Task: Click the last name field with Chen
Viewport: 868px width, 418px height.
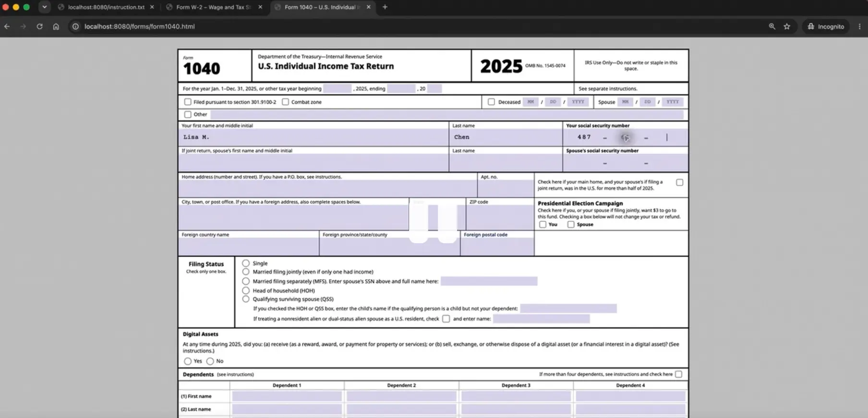Action: pyautogui.click(x=506, y=137)
